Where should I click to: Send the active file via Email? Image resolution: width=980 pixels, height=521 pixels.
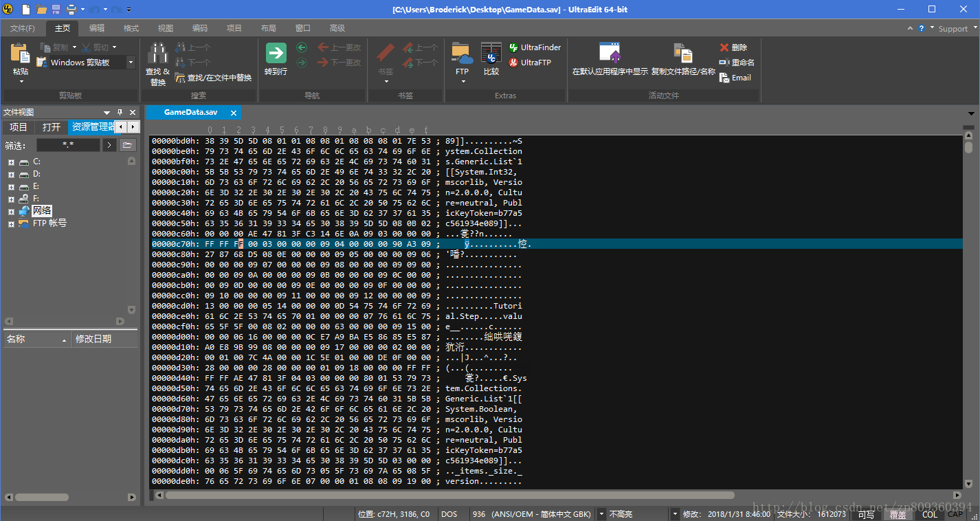click(x=735, y=78)
